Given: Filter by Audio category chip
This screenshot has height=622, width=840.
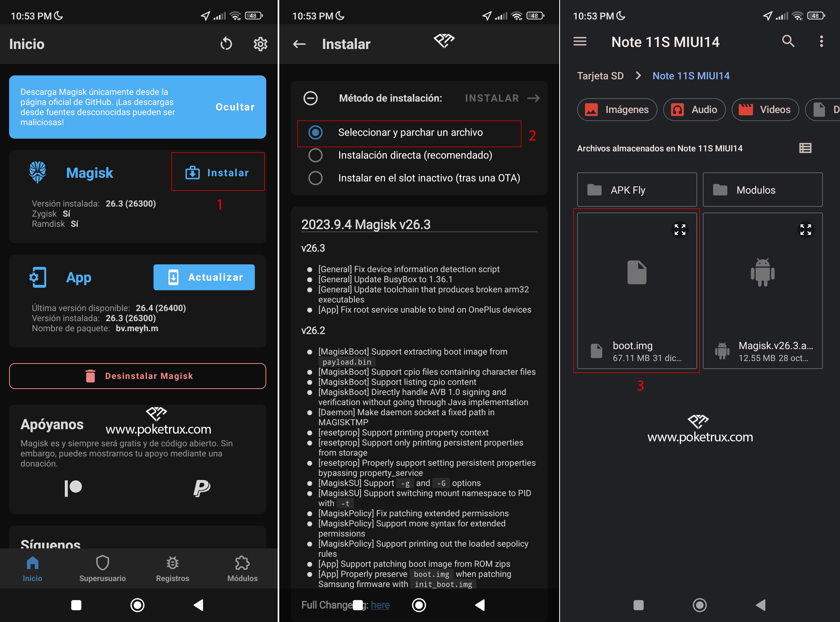Looking at the screenshot, I should tap(694, 110).
